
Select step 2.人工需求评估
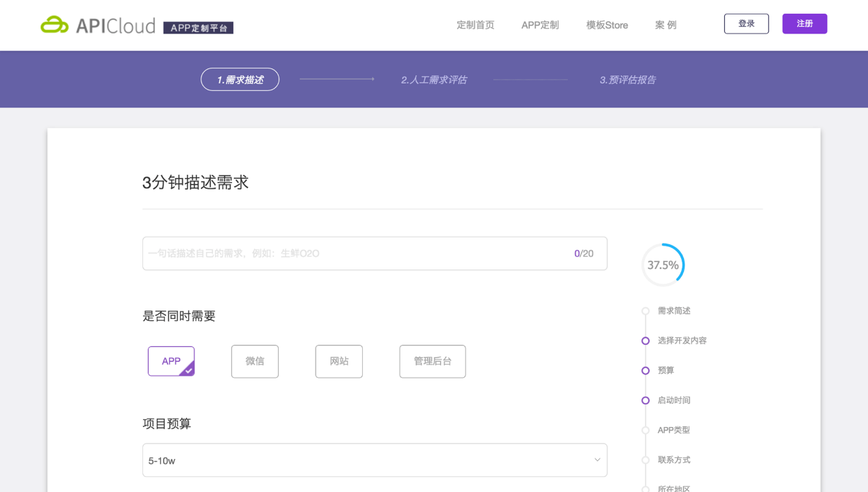(x=434, y=79)
